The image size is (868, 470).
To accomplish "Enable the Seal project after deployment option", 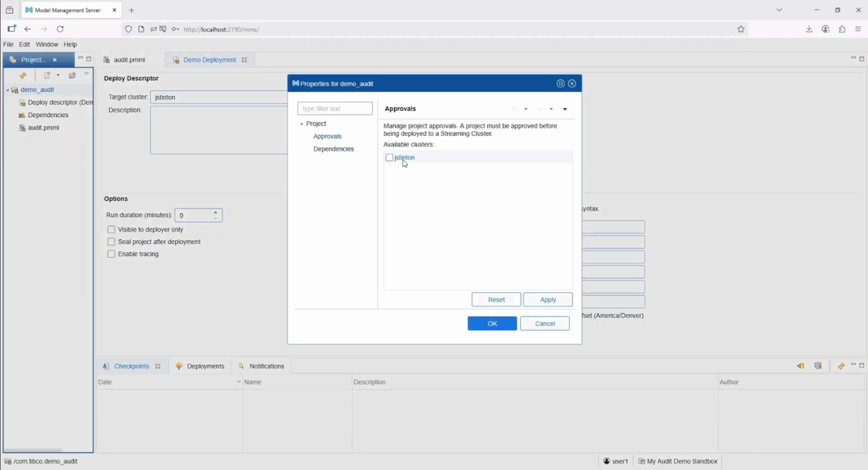I will click(x=111, y=242).
